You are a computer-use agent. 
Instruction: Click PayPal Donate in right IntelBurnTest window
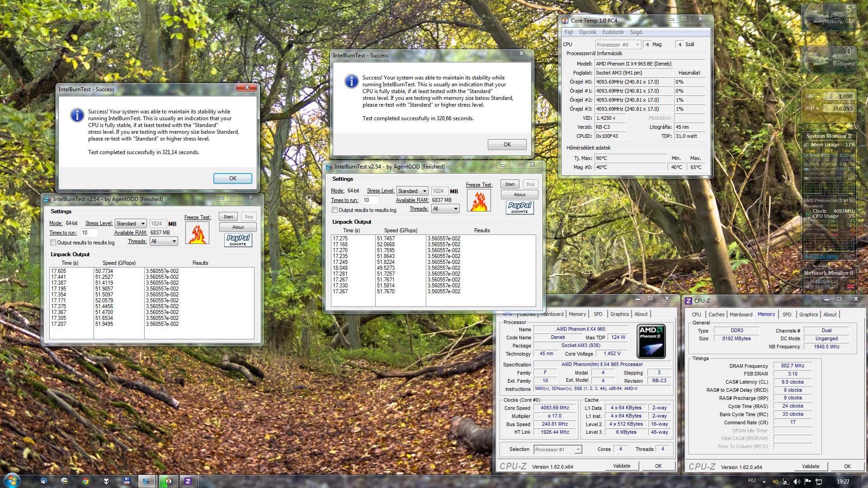[520, 207]
